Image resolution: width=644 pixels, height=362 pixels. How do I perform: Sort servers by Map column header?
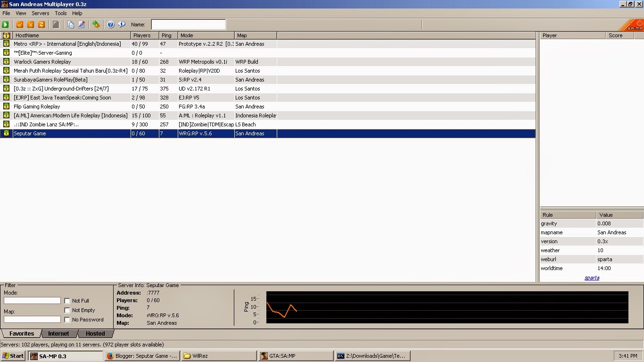(x=256, y=35)
